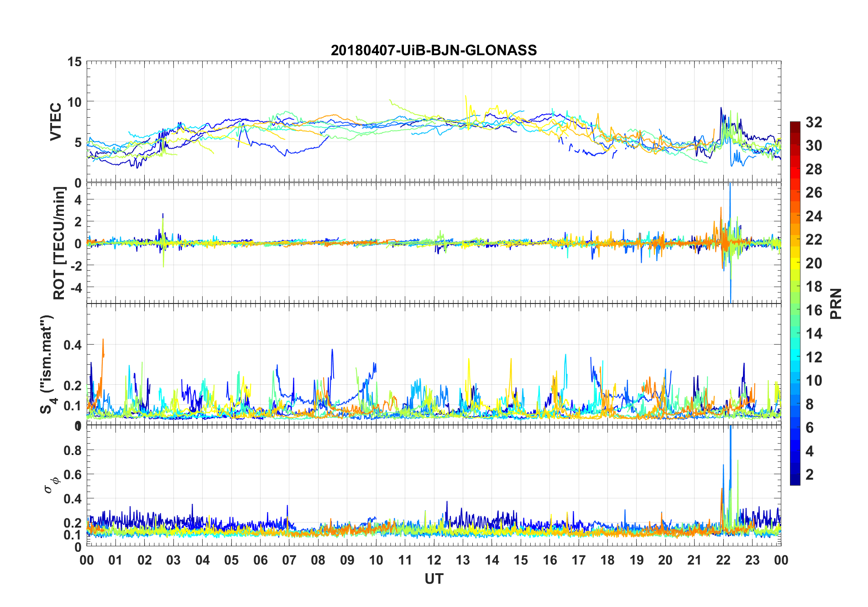Viewport: 868px width, 607px height.
Task: Select the 5 tick on the VTEC axis
Action: 78,142
